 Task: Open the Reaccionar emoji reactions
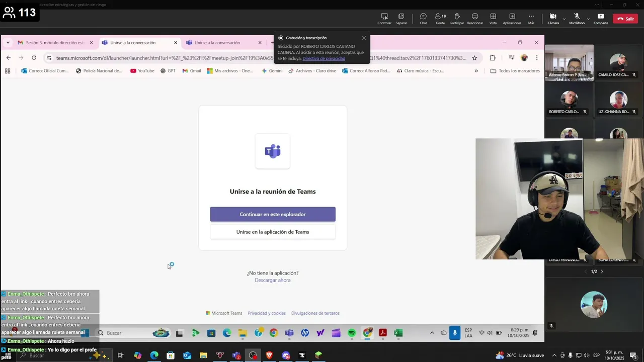[475, 19]
